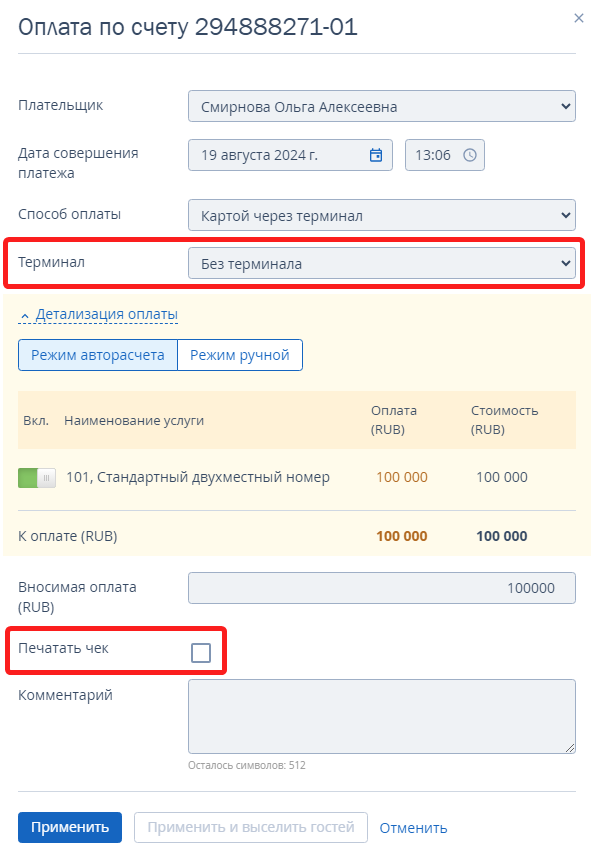Open the Плательщик dropdown

pos(382,106)
